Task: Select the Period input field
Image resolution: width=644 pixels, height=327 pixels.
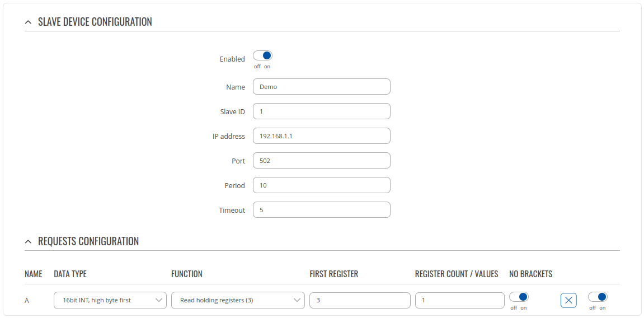Action: (321, 185)
